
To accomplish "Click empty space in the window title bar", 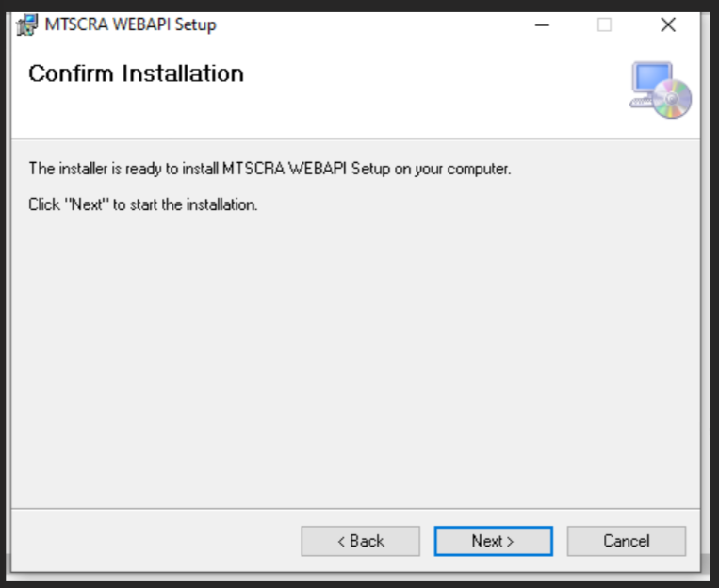I will [x=377, y=25].
